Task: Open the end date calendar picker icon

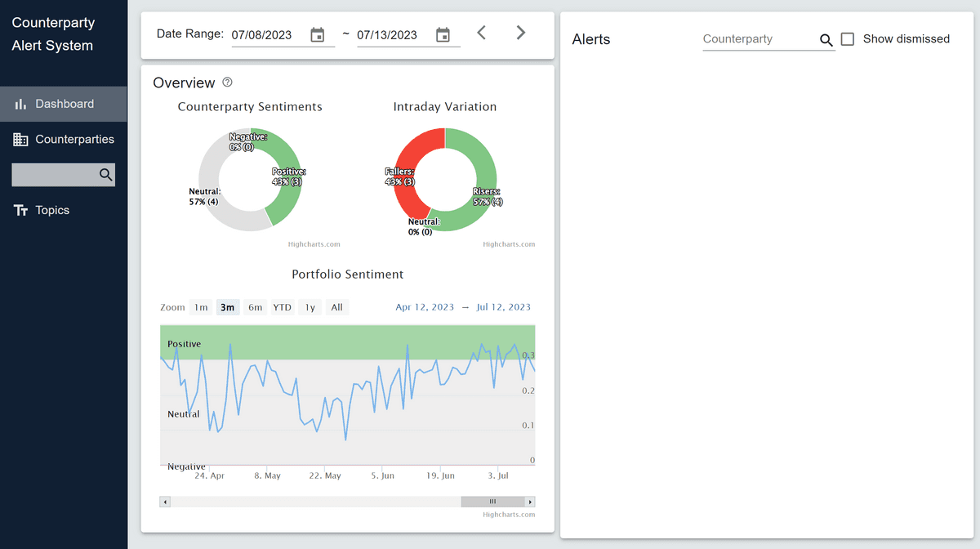Action: tap(443, 35)
